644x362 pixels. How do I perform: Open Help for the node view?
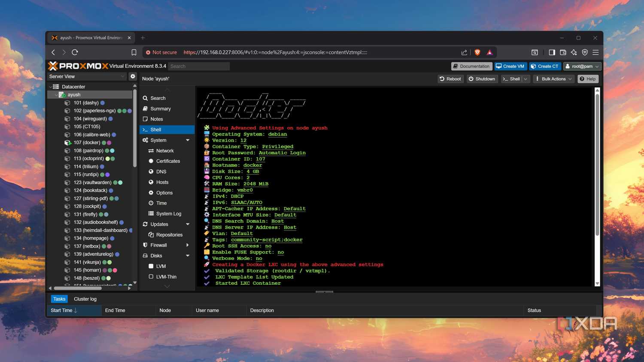pos(587,79)
